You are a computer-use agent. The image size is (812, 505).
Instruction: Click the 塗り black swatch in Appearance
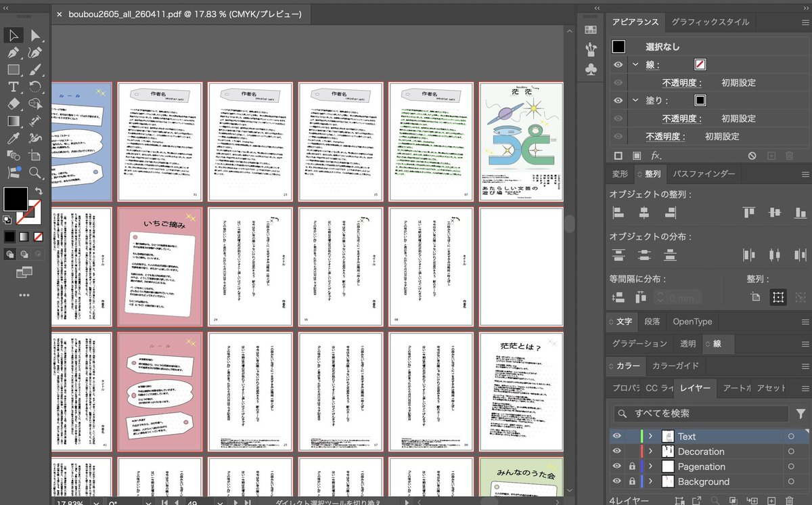pos(700,100)
